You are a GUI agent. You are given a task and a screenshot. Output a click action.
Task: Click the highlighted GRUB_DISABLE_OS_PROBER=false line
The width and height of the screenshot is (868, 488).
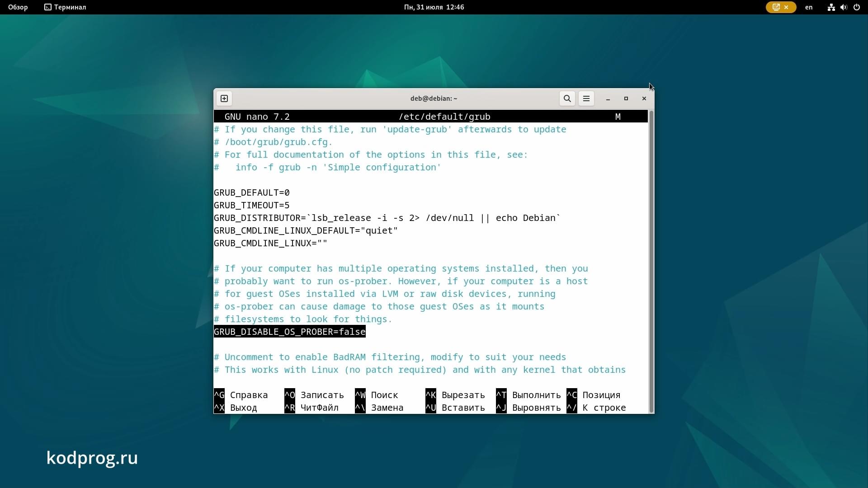click(x=289, y=332)
